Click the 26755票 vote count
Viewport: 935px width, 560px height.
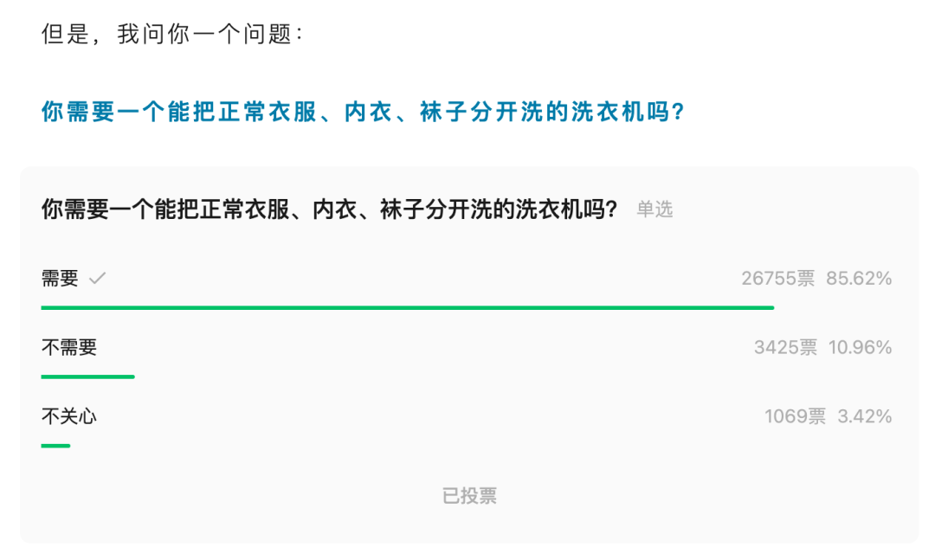coord(777,279)
